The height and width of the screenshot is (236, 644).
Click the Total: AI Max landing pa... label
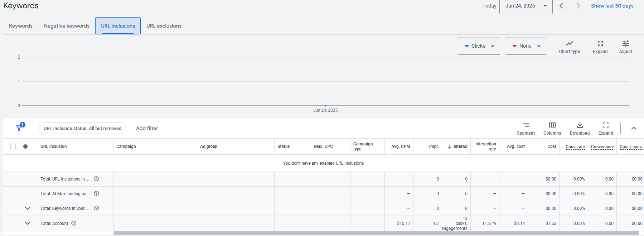pos(64,193)
